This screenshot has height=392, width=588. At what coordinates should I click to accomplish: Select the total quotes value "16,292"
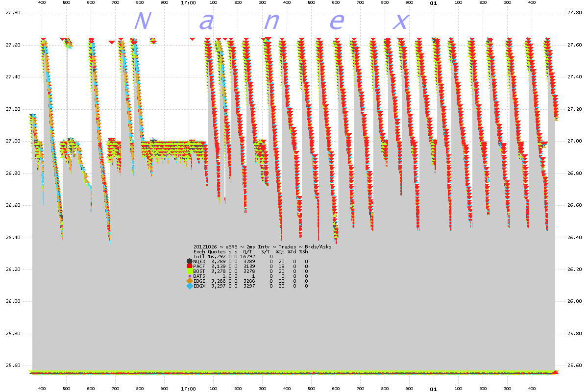(x=216, y=256)
